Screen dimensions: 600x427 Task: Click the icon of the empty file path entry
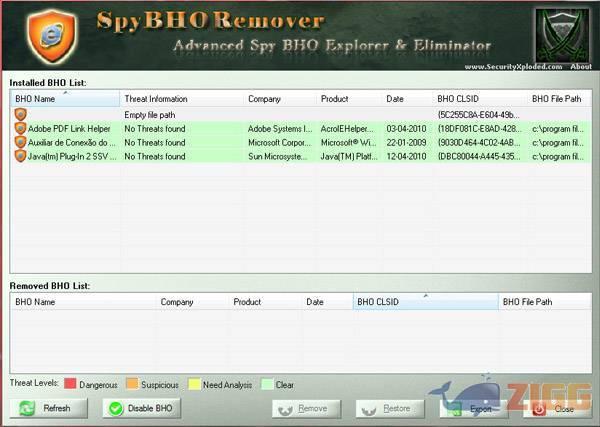20,115
